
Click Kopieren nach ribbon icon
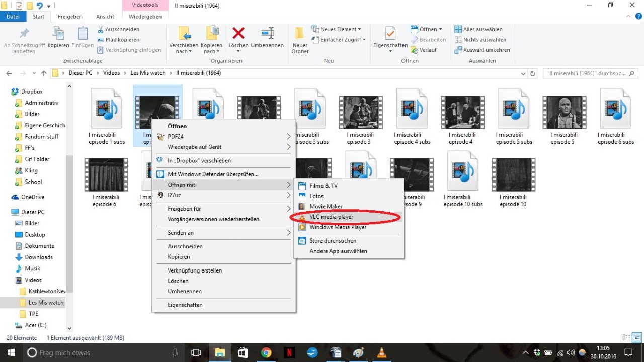pos(212,34)
